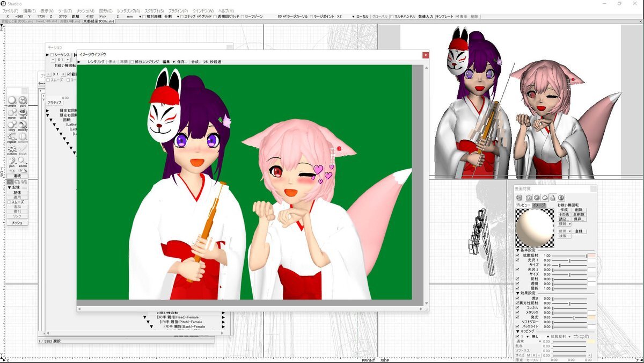Activate the zoom magnifier tool
Screen dimensions: 644x363
23,161
